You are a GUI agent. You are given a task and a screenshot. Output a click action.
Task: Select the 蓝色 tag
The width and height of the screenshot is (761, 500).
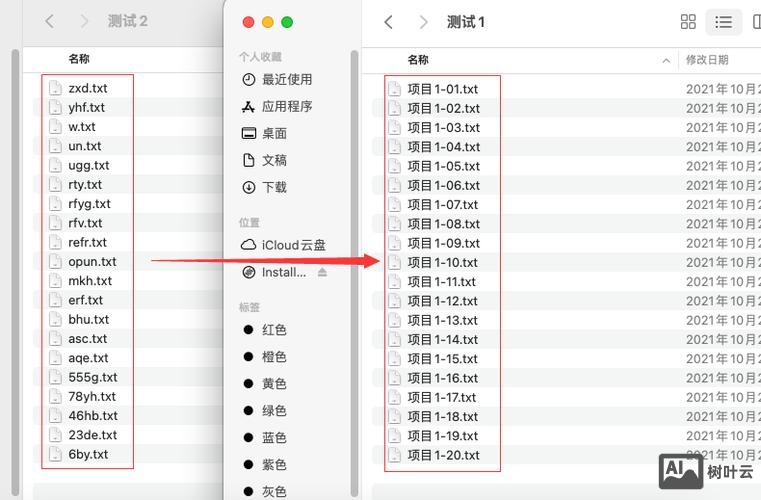pyautogui.click(x=265, y=437)
